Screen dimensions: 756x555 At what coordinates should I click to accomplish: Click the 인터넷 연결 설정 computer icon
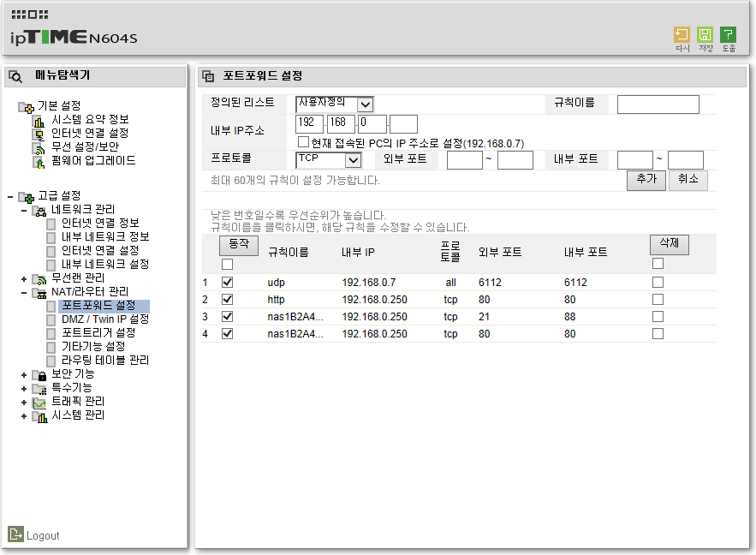click(38, 134)
